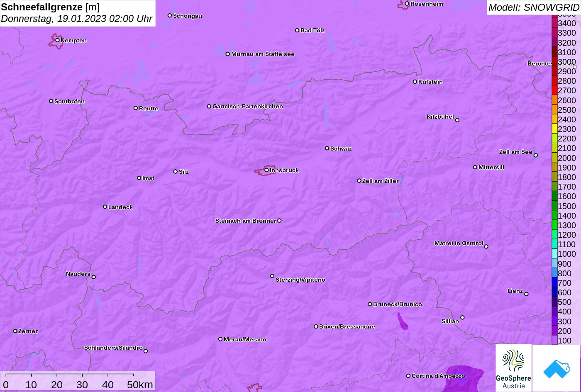Click the 1000 m cyan legend swatch
The image size is (581, 392).
coord(554,254)
